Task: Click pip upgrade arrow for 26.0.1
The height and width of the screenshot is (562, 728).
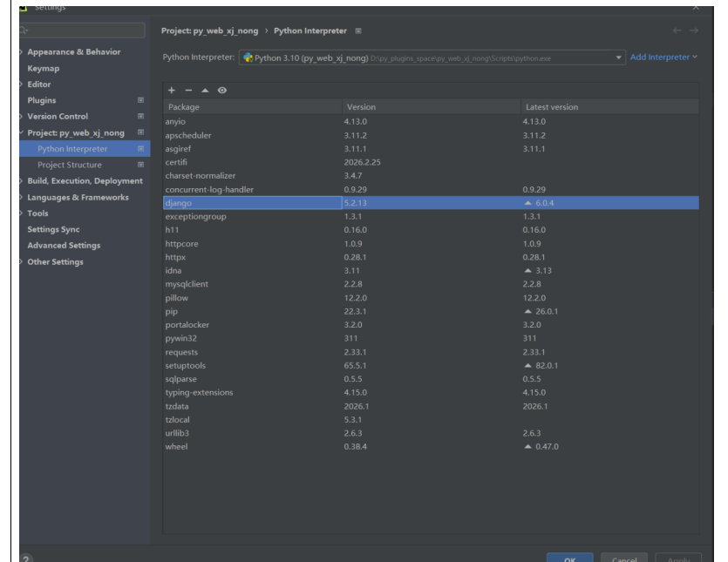Action: [x=527, y=311]
